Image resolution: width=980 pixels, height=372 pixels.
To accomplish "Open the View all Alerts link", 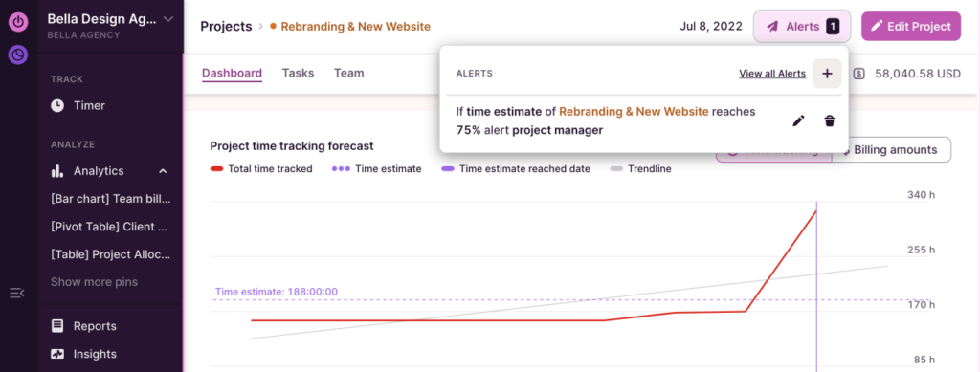I will click(x=772, y=74).
